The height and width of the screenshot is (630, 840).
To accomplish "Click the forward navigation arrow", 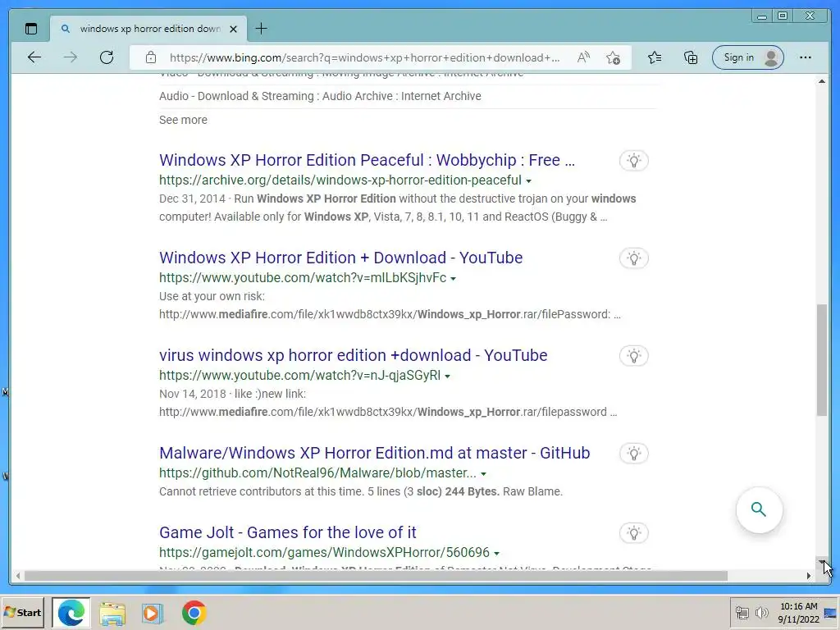I will coord(71,57).
